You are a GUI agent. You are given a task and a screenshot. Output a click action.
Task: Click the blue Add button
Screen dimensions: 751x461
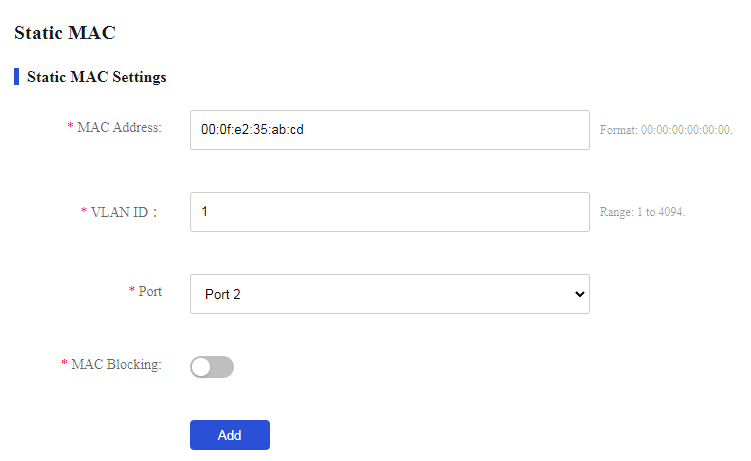point(230,435)
